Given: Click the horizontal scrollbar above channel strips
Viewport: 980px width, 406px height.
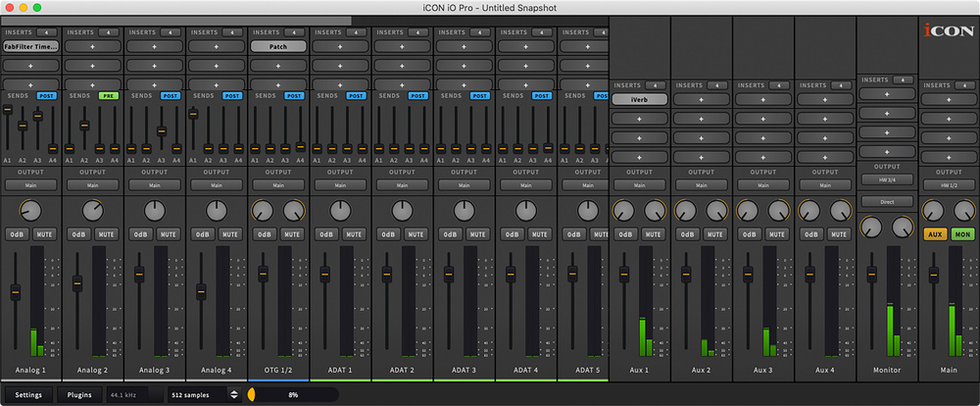Looking at the screenshot, I should [x=175, y=21].
